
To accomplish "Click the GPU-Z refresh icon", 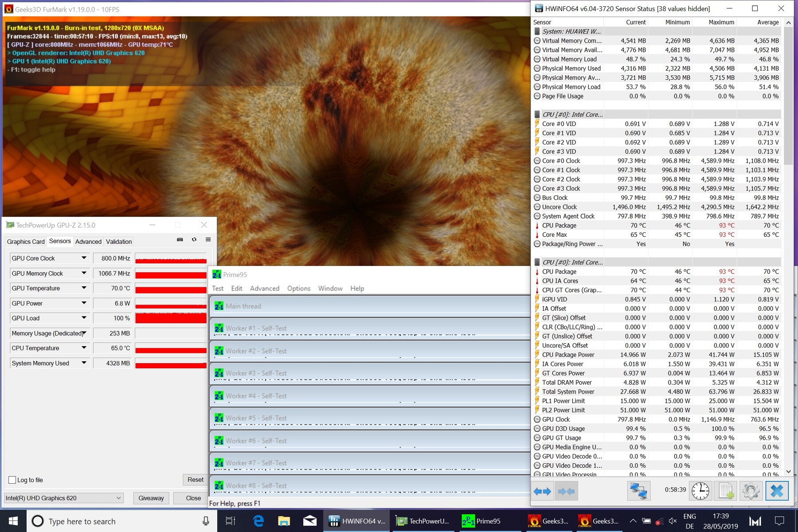I will coord(194,239).
